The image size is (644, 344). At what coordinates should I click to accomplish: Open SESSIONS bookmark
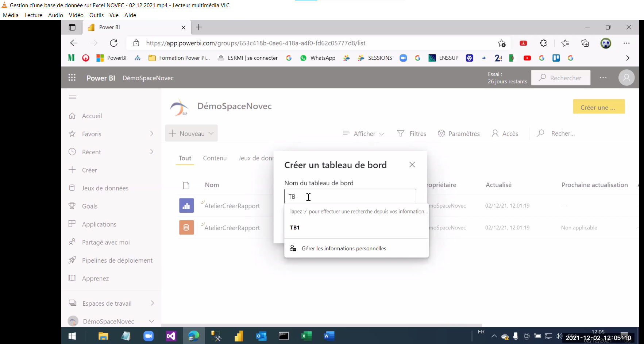[x=375, y=58]
